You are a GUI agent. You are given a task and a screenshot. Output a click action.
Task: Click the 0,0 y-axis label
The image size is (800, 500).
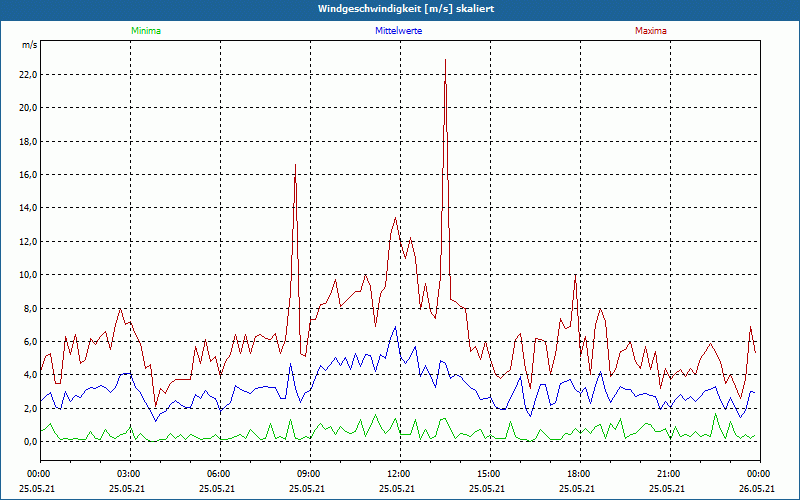point(29,442)
